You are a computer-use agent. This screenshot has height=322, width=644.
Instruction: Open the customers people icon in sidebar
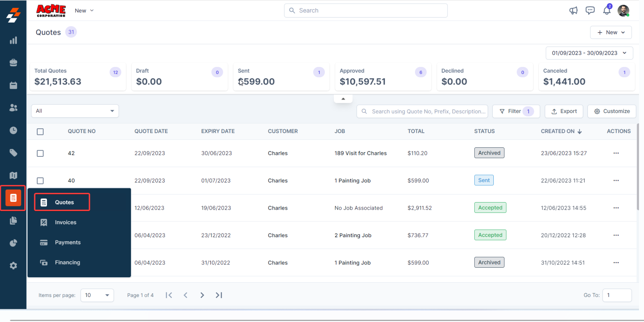point(13,108)
